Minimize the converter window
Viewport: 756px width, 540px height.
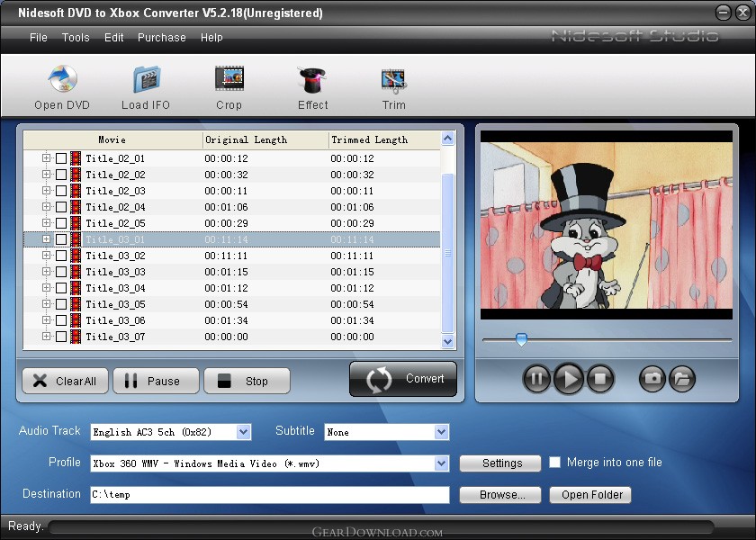click(x=723, y=13)
